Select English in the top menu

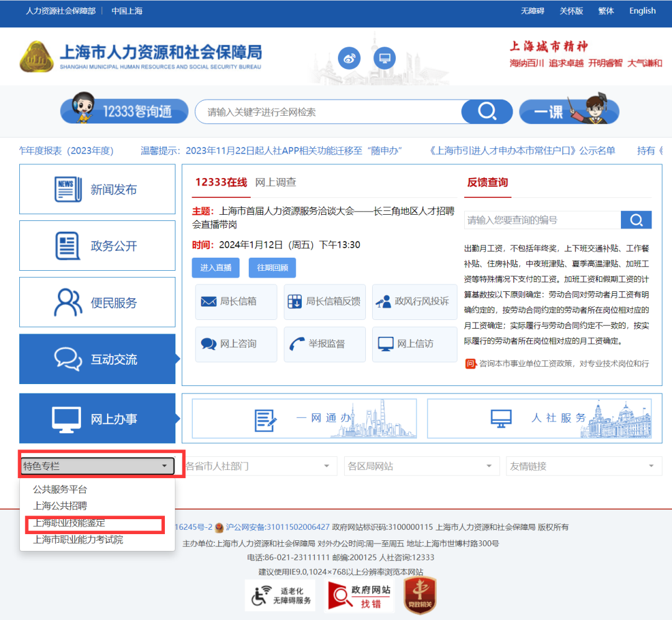642,11
